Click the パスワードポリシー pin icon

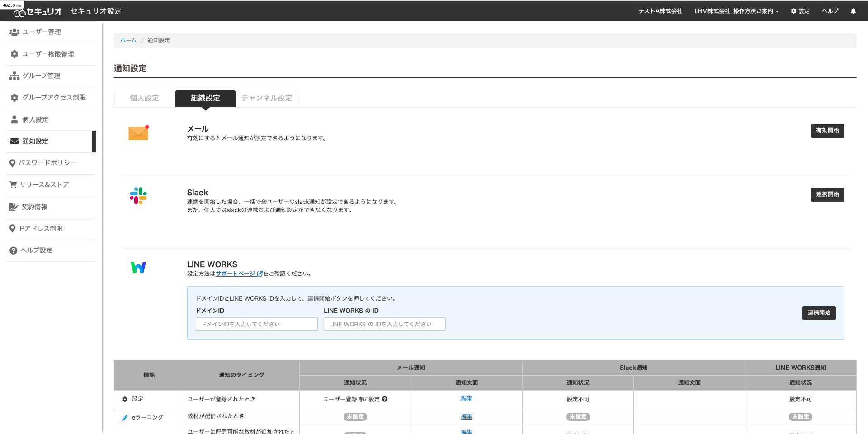point(12,163)
